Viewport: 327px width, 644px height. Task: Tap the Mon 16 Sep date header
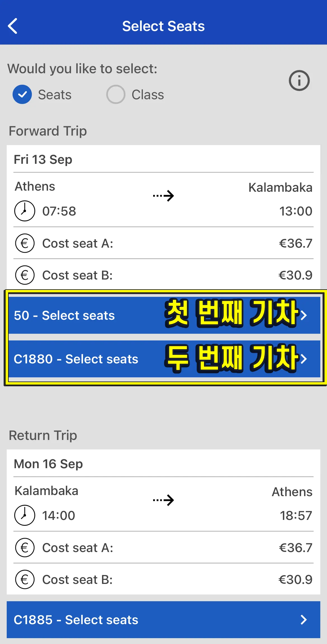coord(48,464)
